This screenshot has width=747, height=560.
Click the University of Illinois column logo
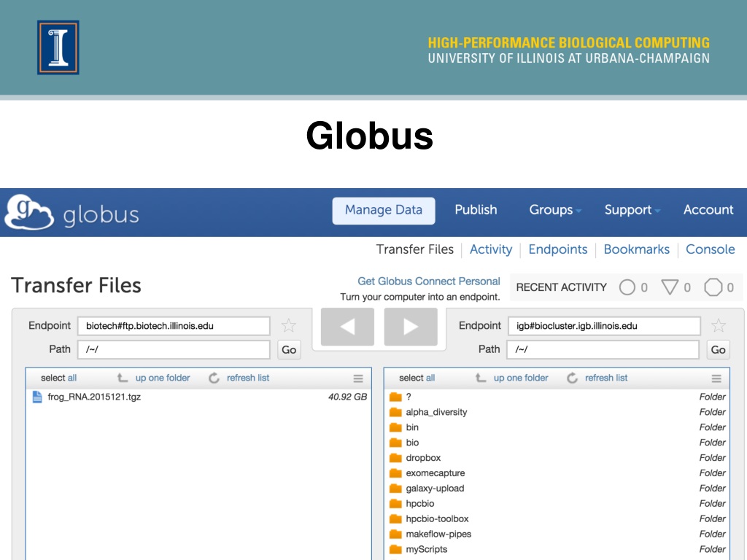(58, 47)
